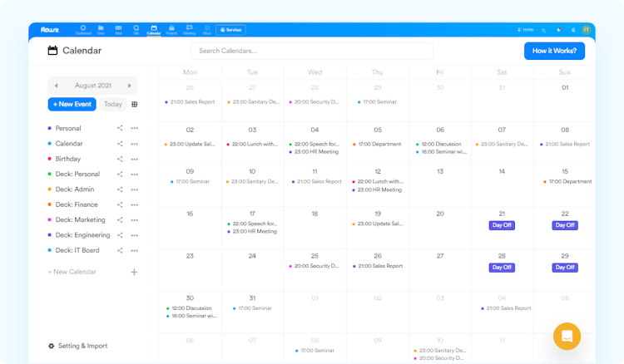Click the Today button
The width and height of the screenshot is (624, 364).
coord(113,104)
